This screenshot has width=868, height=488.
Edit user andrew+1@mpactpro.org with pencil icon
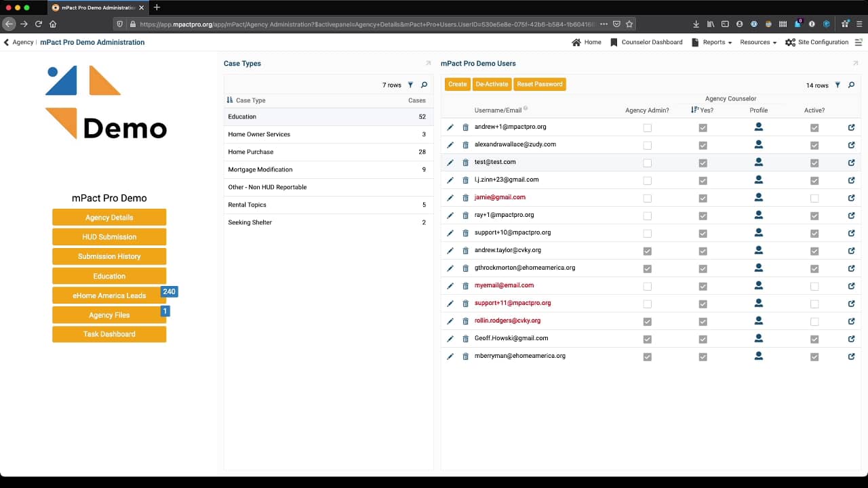[450, 127]
